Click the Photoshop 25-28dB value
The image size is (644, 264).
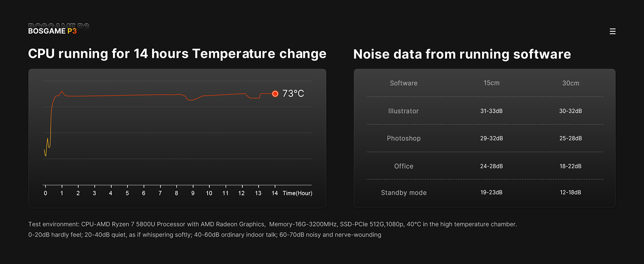[x=571, y=138]
